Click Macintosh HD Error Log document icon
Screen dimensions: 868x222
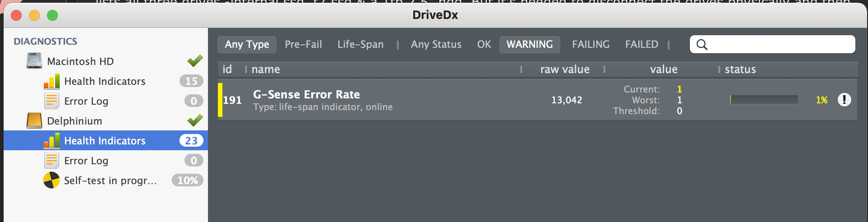pos(52,101)
